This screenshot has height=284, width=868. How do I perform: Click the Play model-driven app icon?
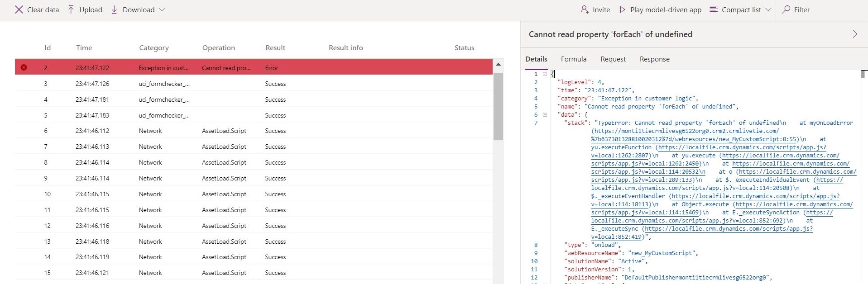623,9
